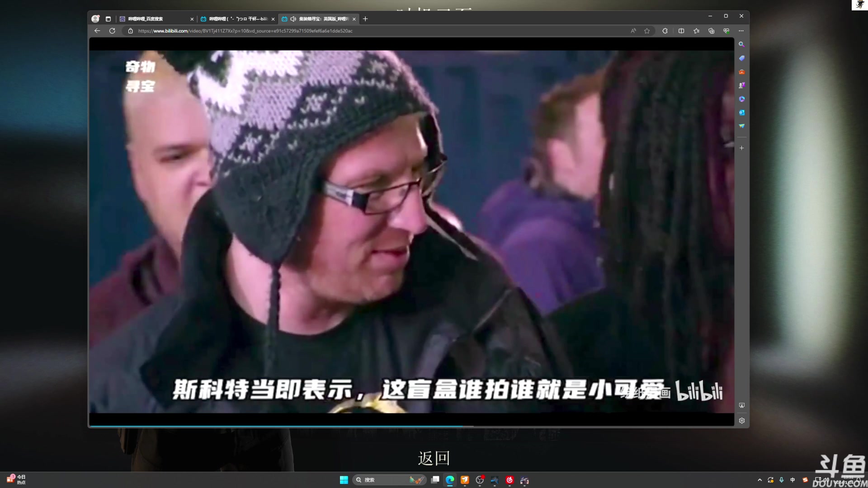Open sidebar settings gear icon
868x488 pixels.
(741, 421)
